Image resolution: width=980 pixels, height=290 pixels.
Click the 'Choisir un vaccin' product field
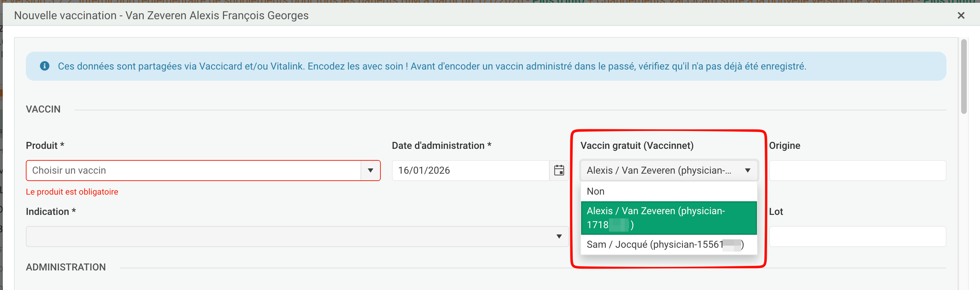(x=193, y=171)
